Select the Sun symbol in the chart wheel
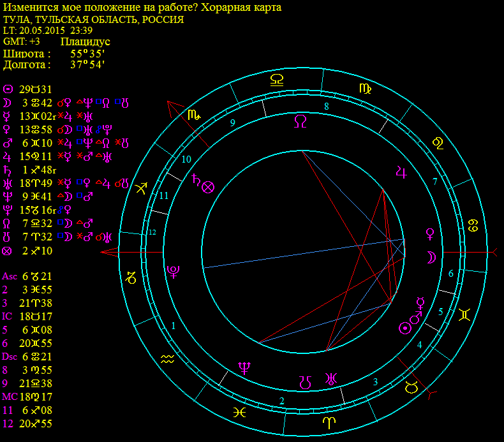The width and height of the screenshot is (504, 442). (405, 328)
